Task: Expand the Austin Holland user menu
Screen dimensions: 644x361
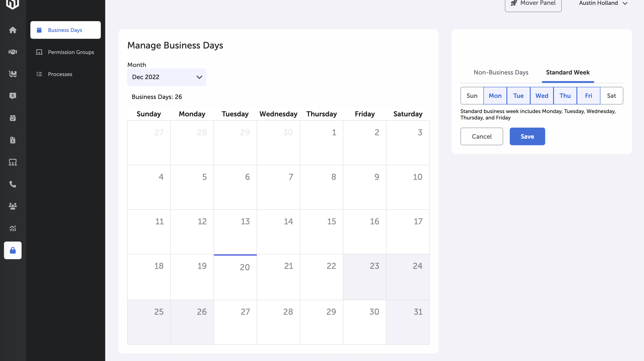Action: pyautogui.click(x=603, y=3)
